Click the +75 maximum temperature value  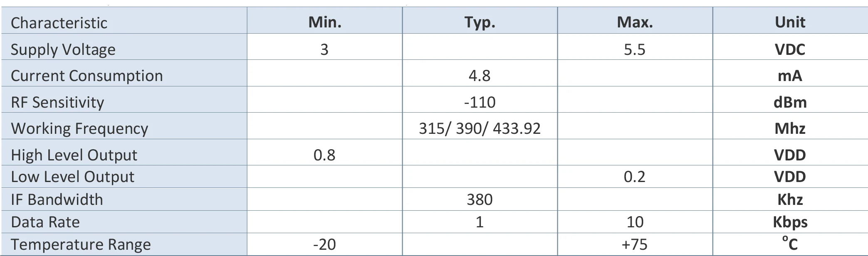[x=635, y=244]
